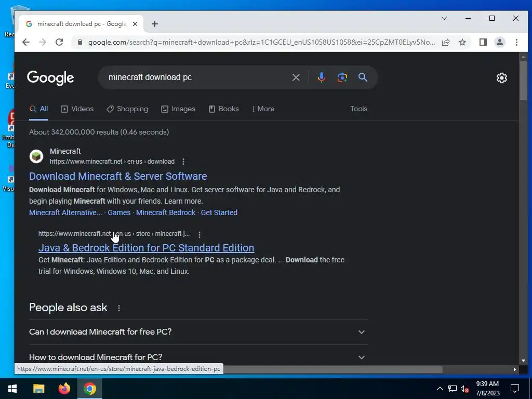Click the Chrome address bar URL

[261, 42]
